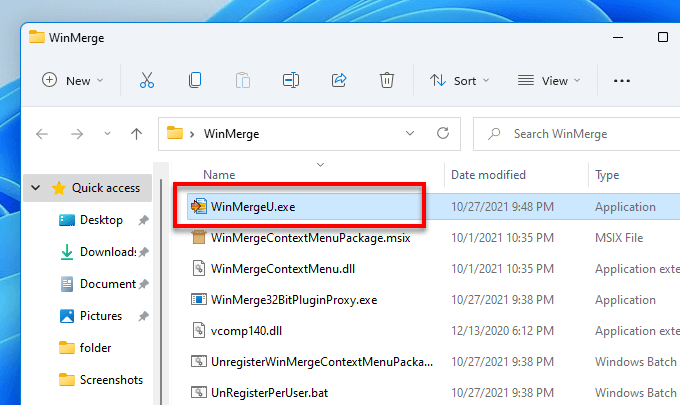Open the New item menu

72,81
